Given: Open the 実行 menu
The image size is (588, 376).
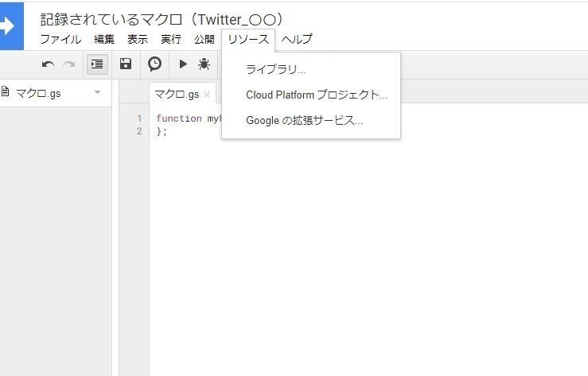Looking at the screenshot, I should [x=171, y=39].
